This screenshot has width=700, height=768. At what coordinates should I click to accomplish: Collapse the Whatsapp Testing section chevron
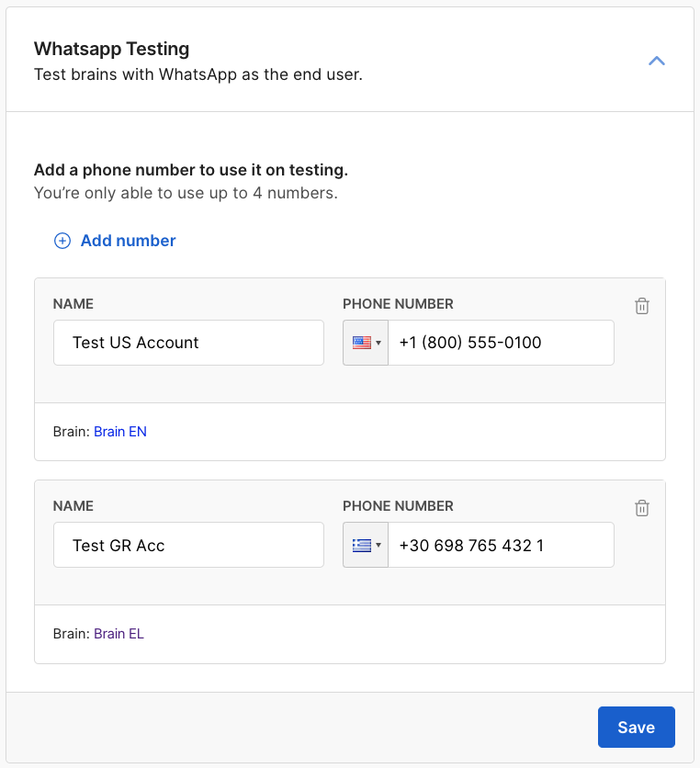[656, 62]
